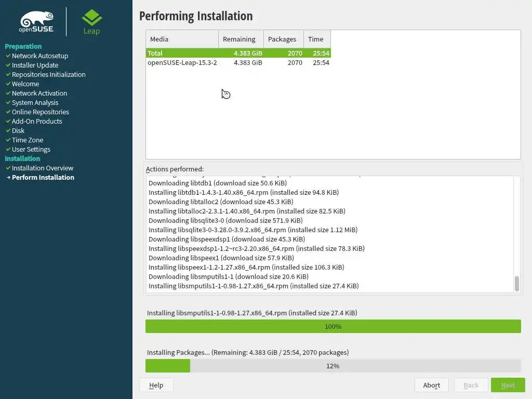Click log line 'Downloading libspeex1'
The height and width of the screenshot is (399, 532).
coord(221,258)
